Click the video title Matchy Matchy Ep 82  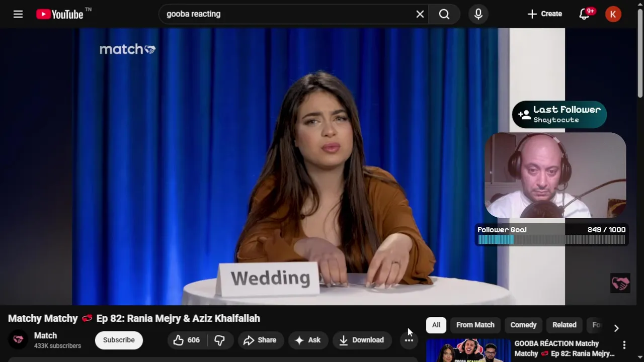[134, 318]
